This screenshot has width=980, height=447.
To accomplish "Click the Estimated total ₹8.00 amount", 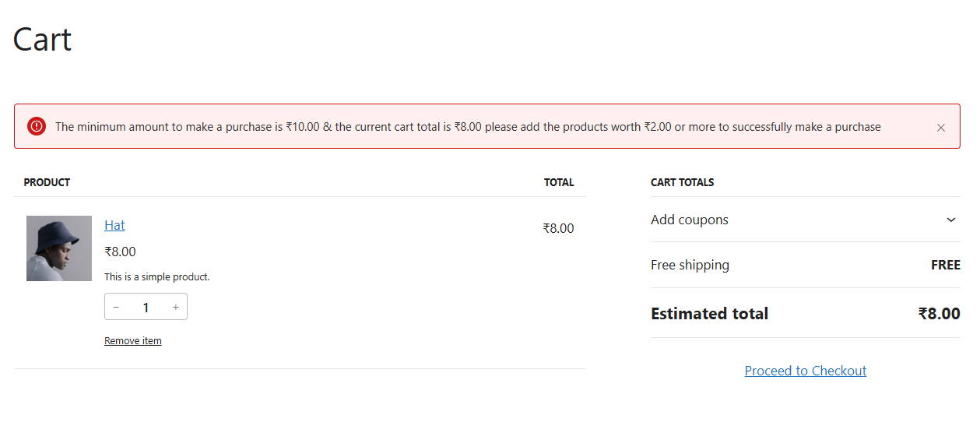I will (939, 314).
